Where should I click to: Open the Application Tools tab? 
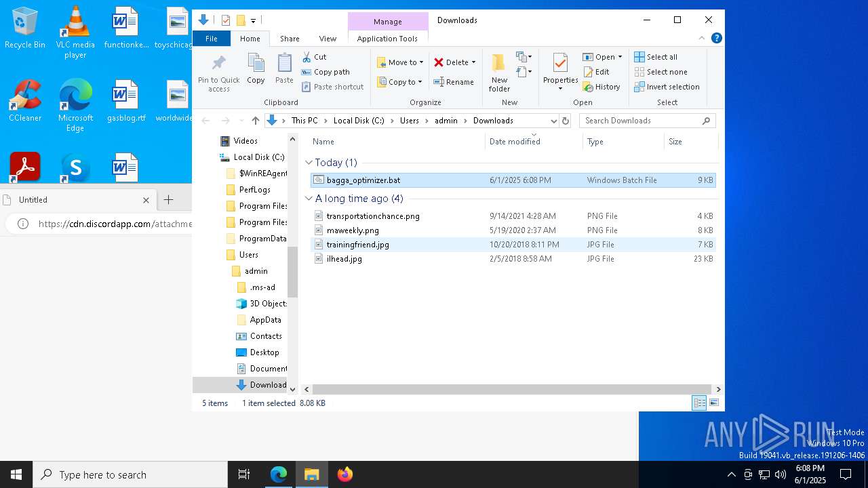(387, 39)
